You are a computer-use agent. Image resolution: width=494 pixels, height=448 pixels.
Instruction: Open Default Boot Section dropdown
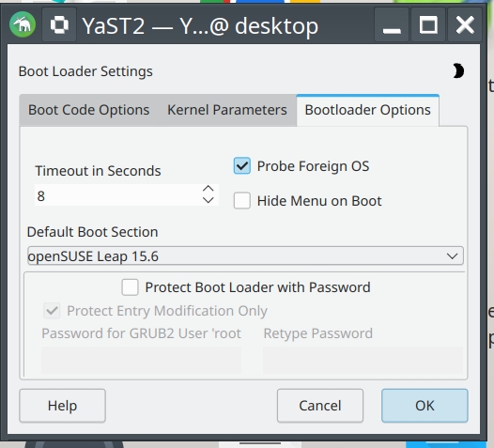[245, 255]
